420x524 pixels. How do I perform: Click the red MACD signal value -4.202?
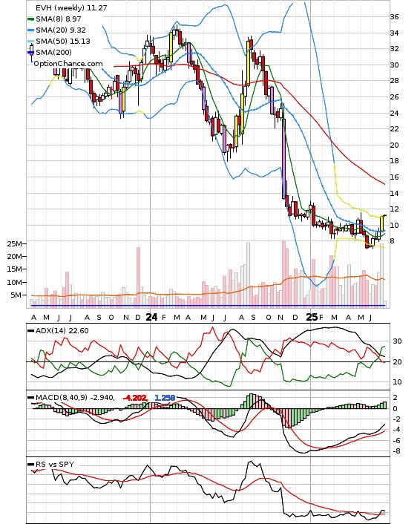pos(135,398)
